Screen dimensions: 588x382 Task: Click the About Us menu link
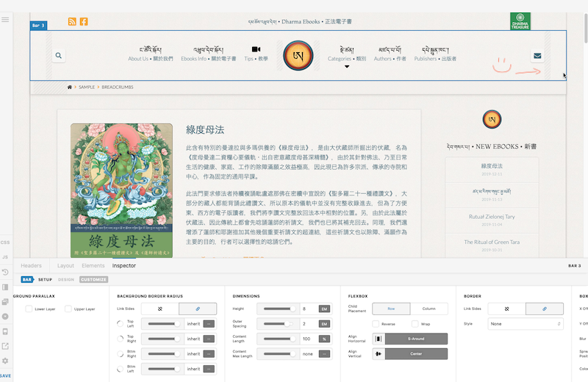pos(151,55)
